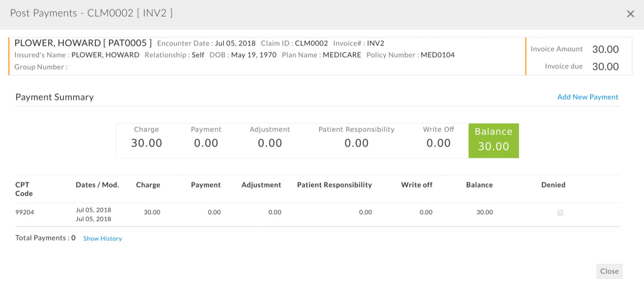Screen dimensions: 644x285
Task: Click the Policy Number MED0104 value
Action: (438, 55)
